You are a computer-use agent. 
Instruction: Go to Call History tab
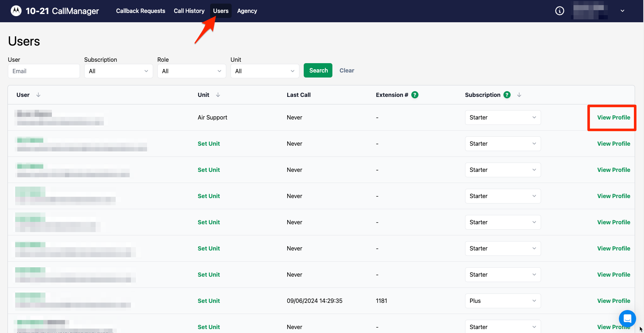[x=189, y=11]
